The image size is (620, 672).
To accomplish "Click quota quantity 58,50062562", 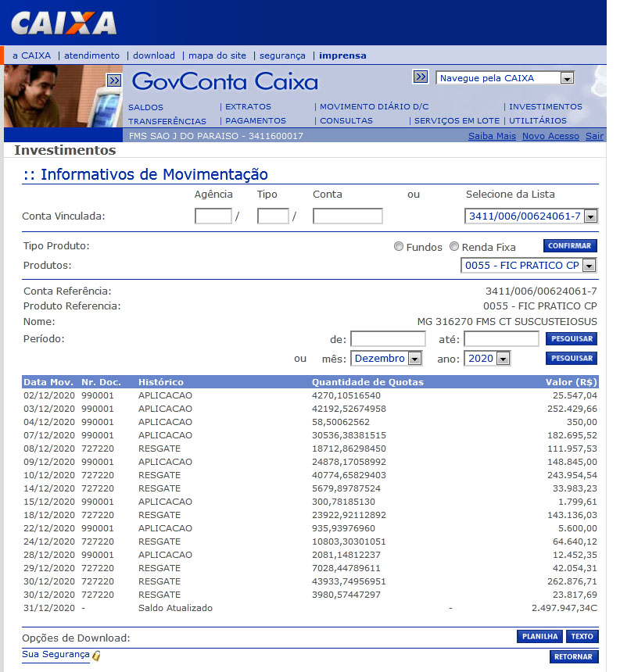I will click(340, 422).
